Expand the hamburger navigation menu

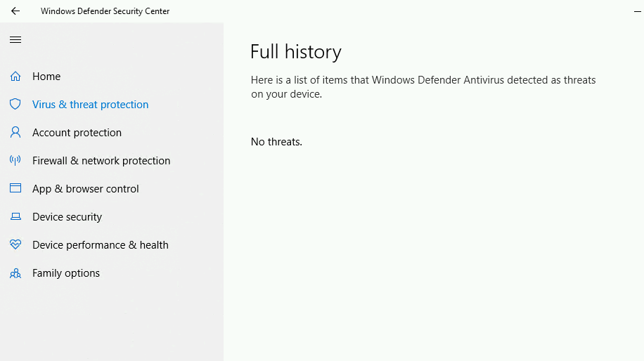(15, 40)
